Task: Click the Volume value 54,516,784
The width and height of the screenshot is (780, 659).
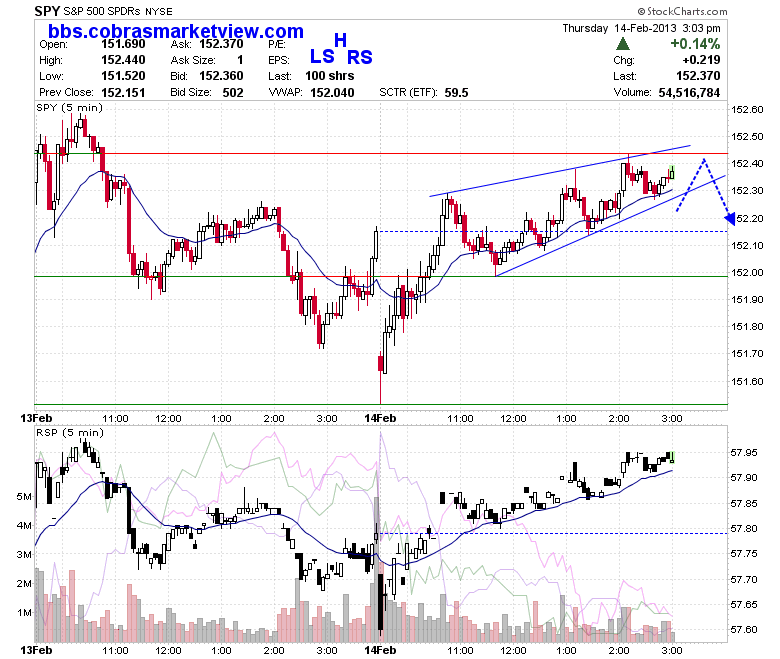Action: (x=689, y=93)
